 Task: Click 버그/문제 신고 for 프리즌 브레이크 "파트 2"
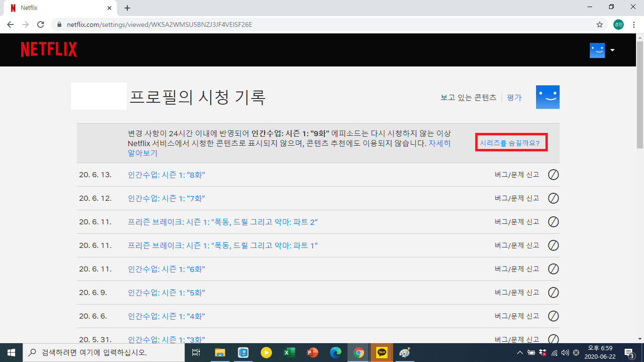517,222
